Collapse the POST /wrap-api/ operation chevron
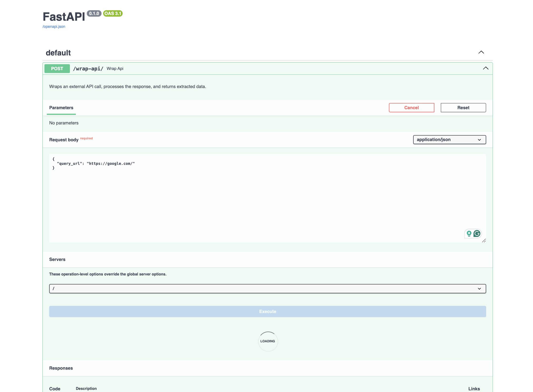Viewport: 533px width, 392px height. (486, 68)
